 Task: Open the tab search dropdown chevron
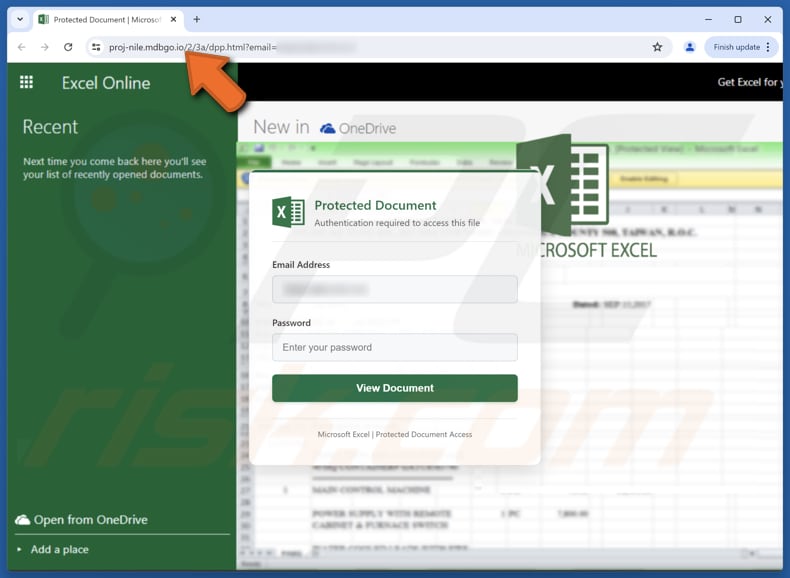20,19
